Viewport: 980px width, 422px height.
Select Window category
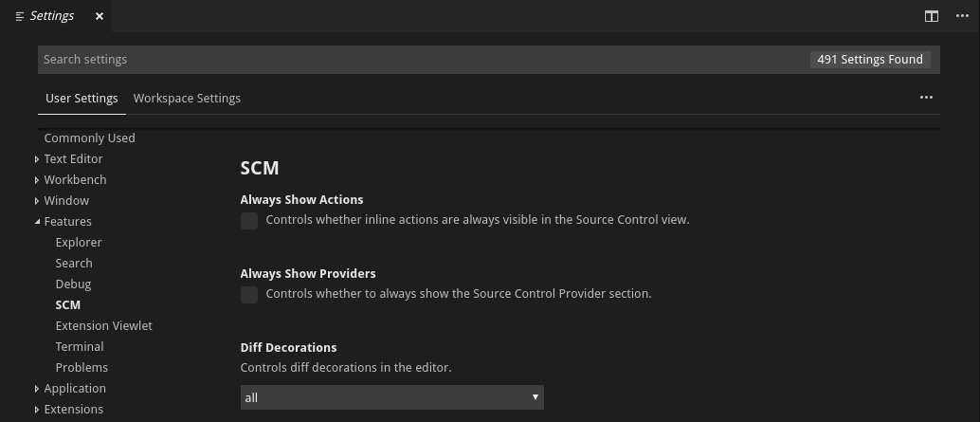66,201
